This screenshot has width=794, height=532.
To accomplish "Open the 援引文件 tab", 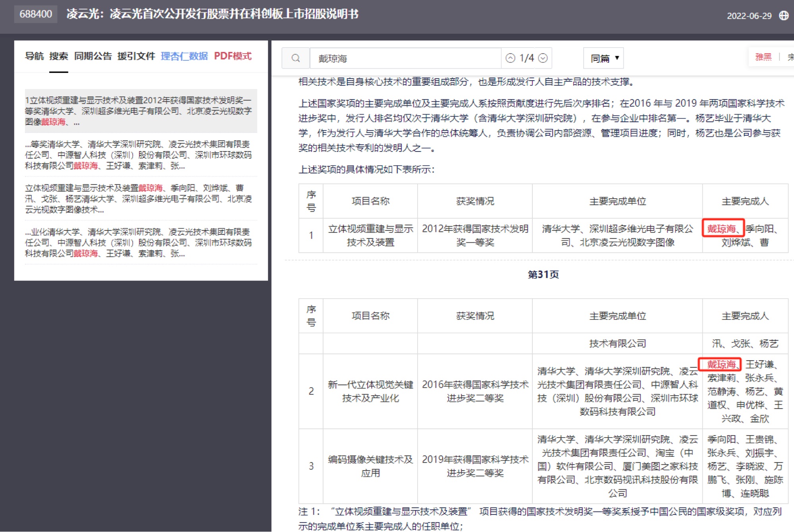I will point(136,56).
